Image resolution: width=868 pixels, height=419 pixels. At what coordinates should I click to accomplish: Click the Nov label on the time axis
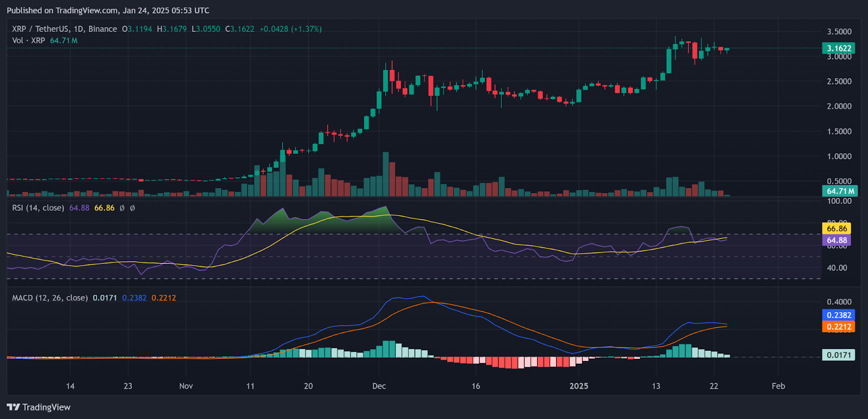point(186,386)
